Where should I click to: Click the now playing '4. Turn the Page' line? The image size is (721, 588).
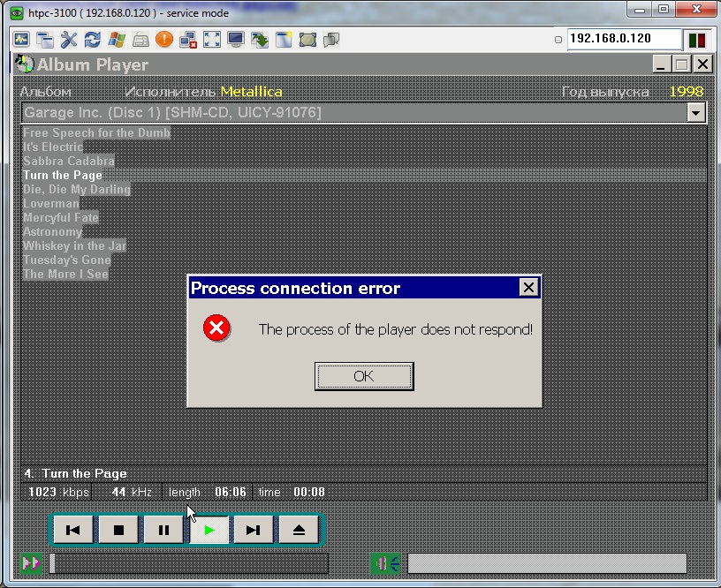pyautogui.click(x=75, y=473)
